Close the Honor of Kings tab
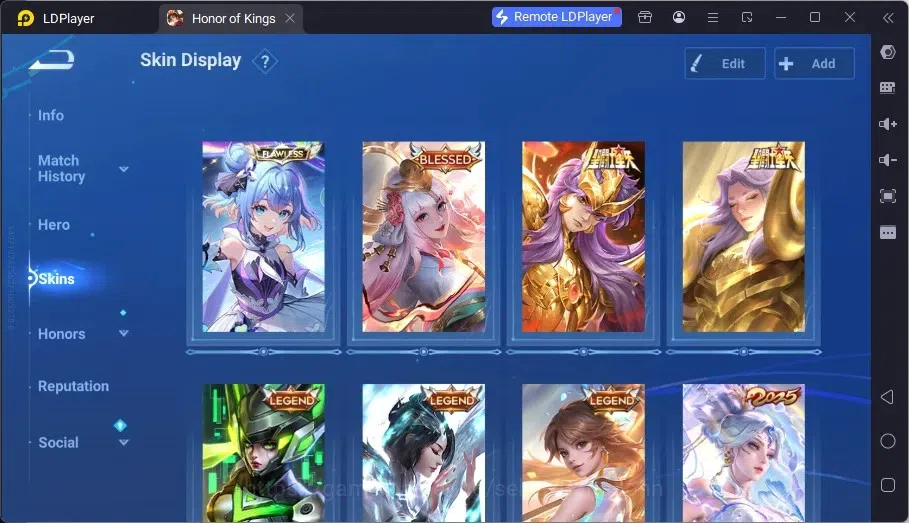909x523 pixels. coord(290,18)
